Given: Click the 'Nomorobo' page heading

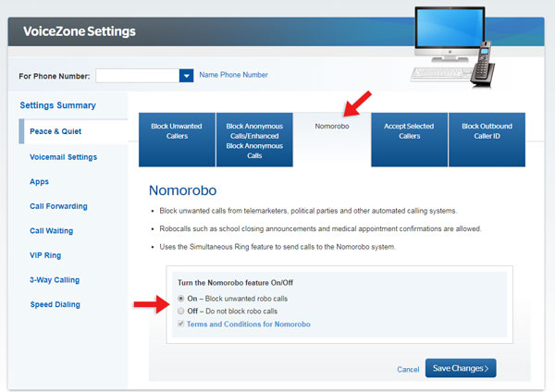Looking at the screenshot, I should (x=182, y=190).
